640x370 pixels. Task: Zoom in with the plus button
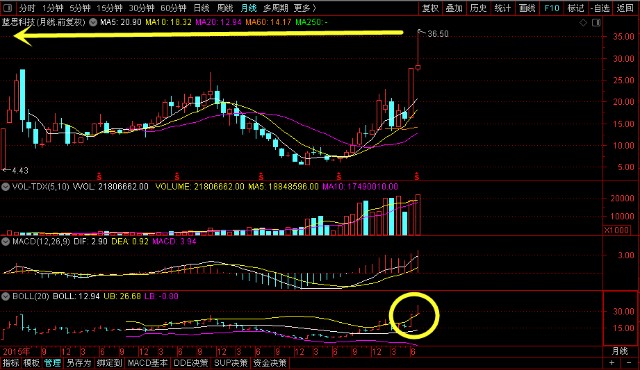tap(611, 363)
